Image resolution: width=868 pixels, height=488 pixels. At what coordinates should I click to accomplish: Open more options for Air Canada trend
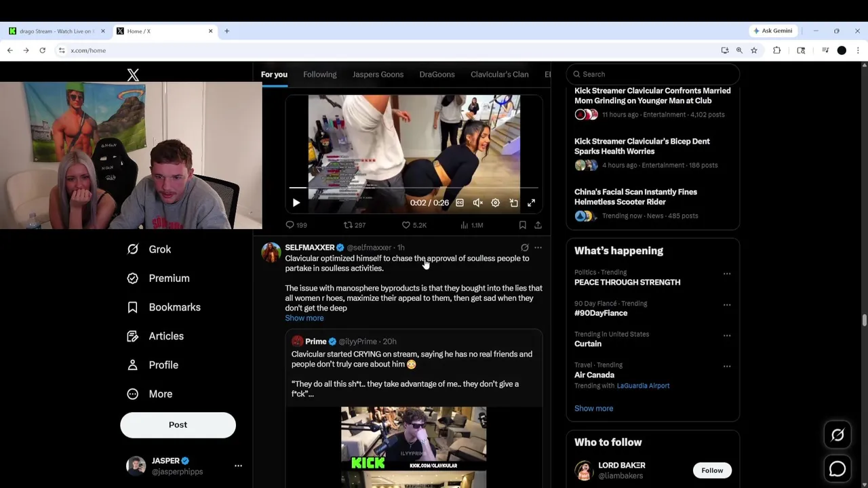tap(727, 367)
